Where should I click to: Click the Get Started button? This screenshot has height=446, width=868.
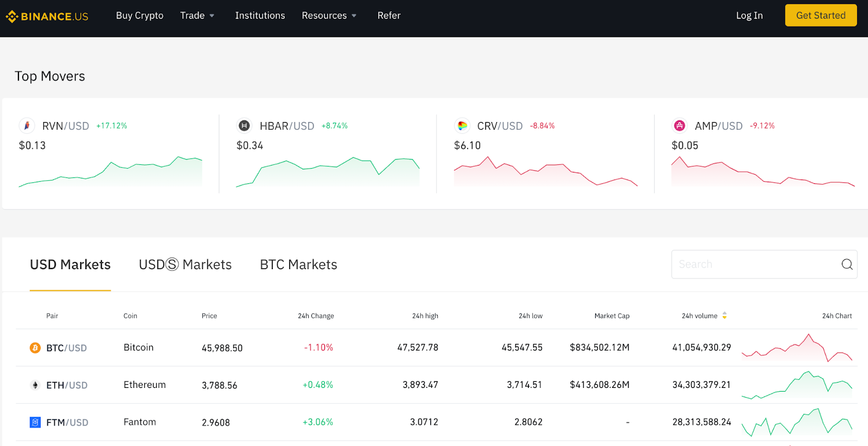pyautogui.click(x=820, y=16)
